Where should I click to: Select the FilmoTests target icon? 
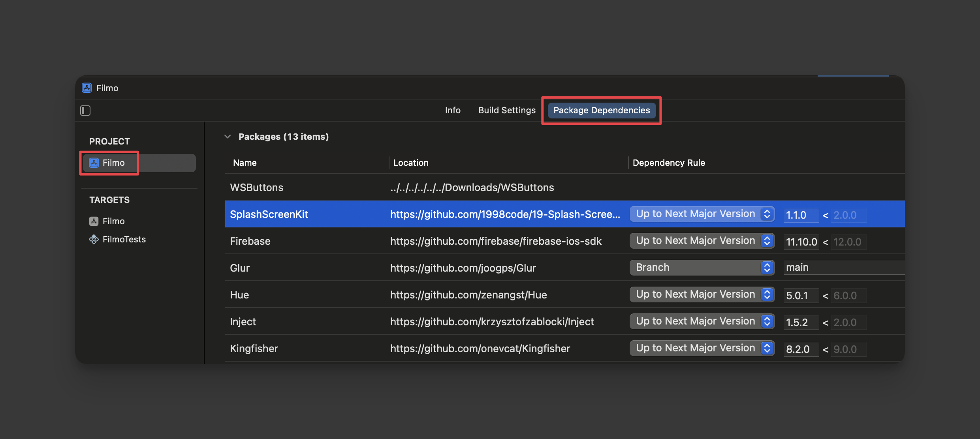coord(94,239)
